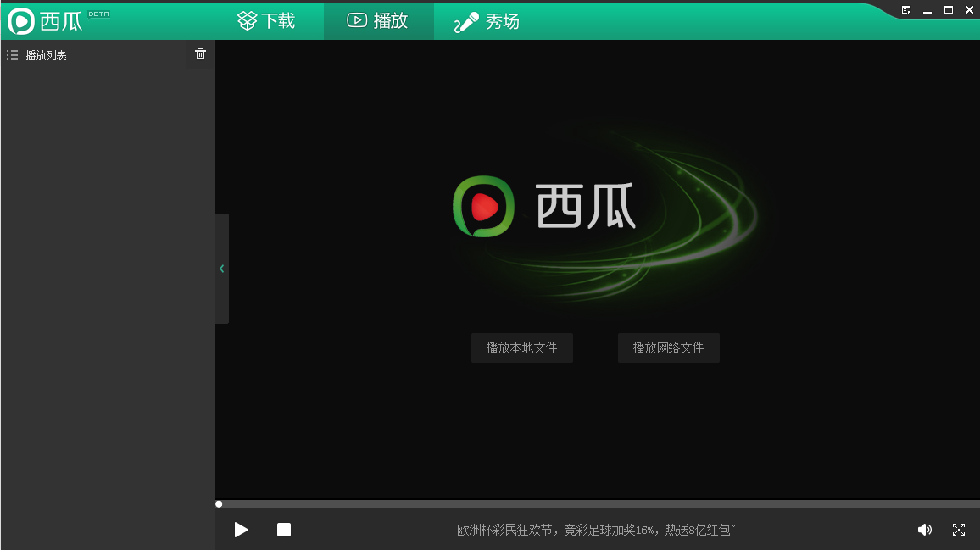This screenshot has width=980, height=550.
Task: Click the left-pointing panel arrow
Action: point(221,269)
